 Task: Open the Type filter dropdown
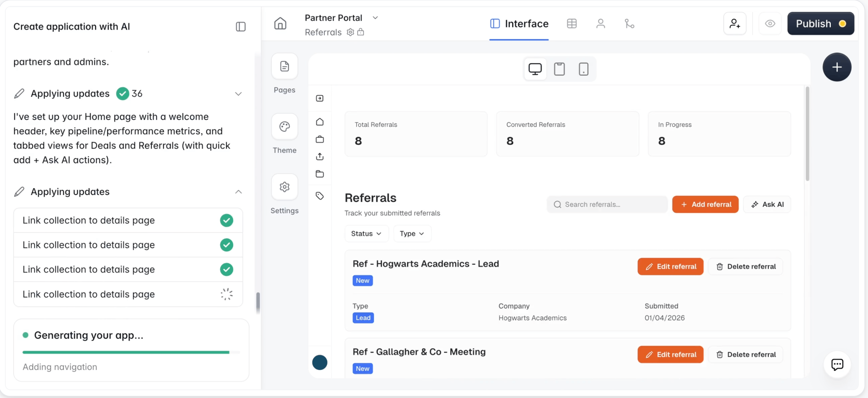pos(412,233)
